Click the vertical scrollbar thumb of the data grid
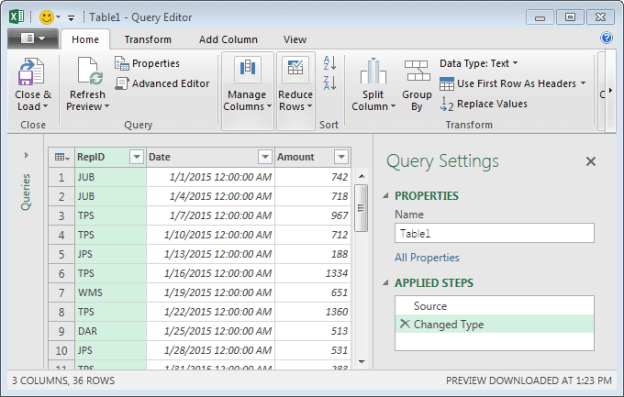This screenshot has height=397, width=624. [x=361, y=208]
